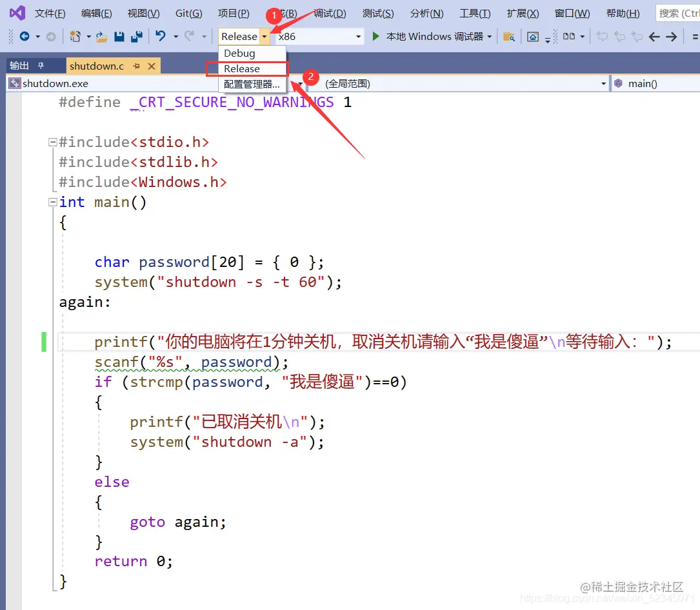The image size is (700, 610).
Task: Click the navigate backward circle arrow
Action: (x=25, y=36)
